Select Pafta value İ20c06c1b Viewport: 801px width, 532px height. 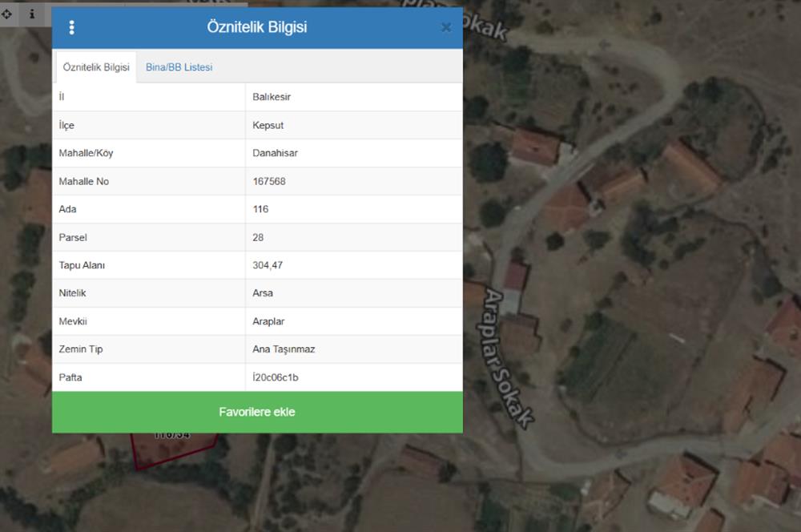[276, 377]
